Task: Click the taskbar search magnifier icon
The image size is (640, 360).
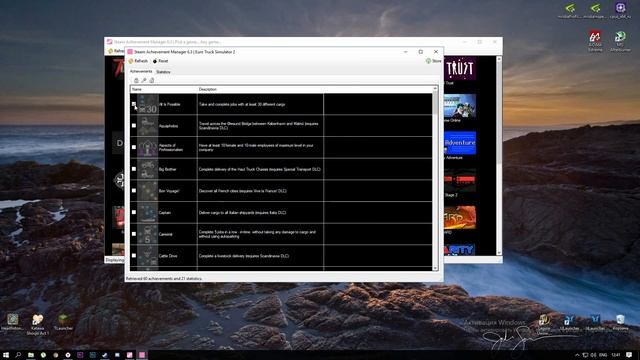Action: tap(18, 355)
